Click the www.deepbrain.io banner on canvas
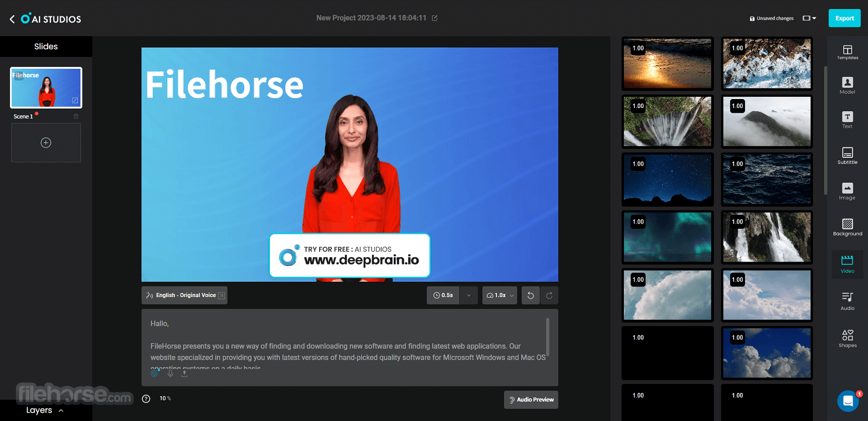This screenshot has width=868, height=421. click(350, 255)
